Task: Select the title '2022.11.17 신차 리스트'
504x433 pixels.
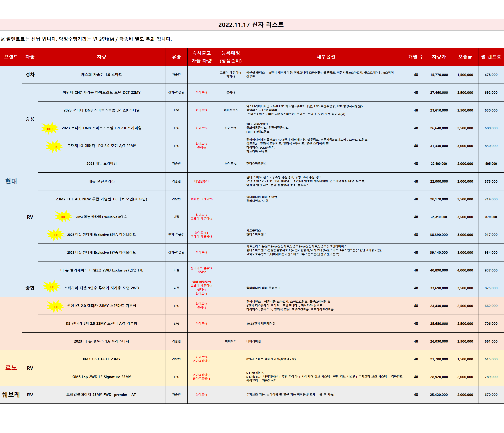Action: (x=251, y=25)
